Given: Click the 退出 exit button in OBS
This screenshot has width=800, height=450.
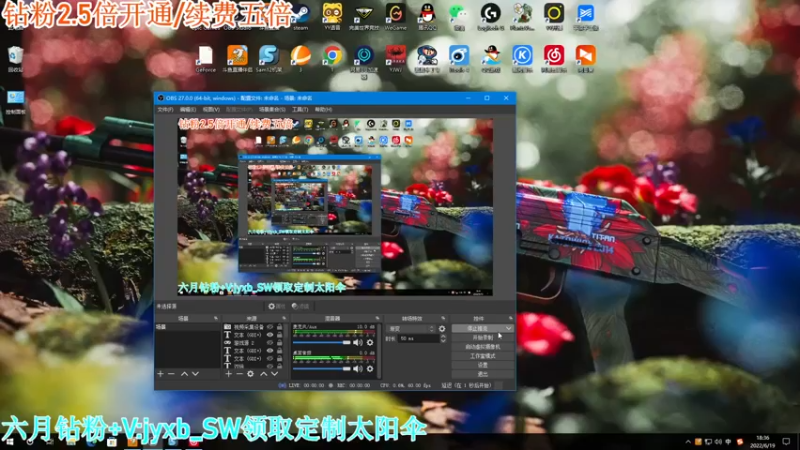Looking at the screenshot, I should pyautogui.click(x=483, y=374).
